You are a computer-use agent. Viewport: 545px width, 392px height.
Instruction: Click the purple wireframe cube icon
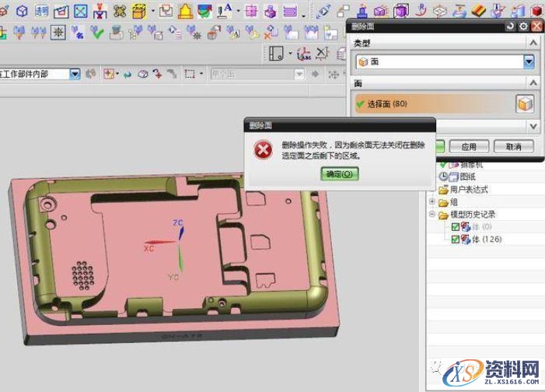401,11
